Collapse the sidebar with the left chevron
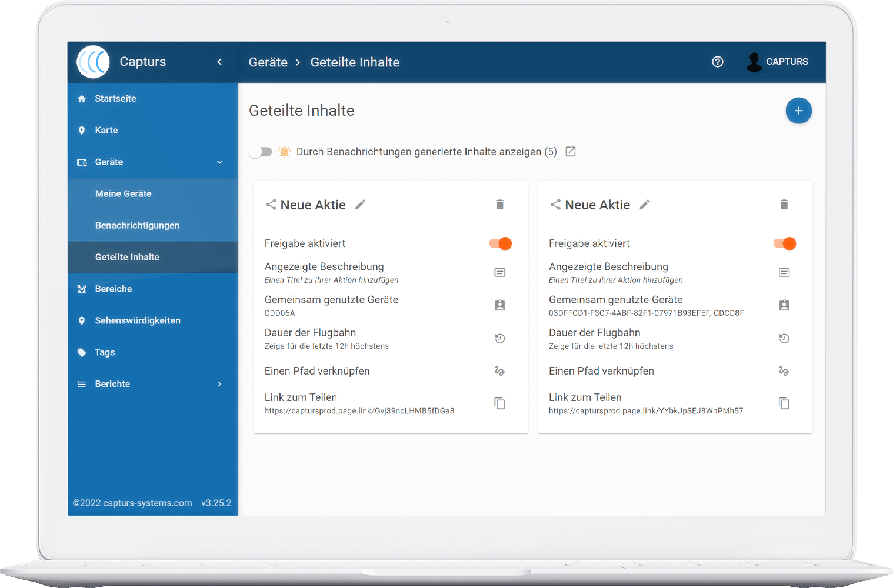 tap(219, 62)
